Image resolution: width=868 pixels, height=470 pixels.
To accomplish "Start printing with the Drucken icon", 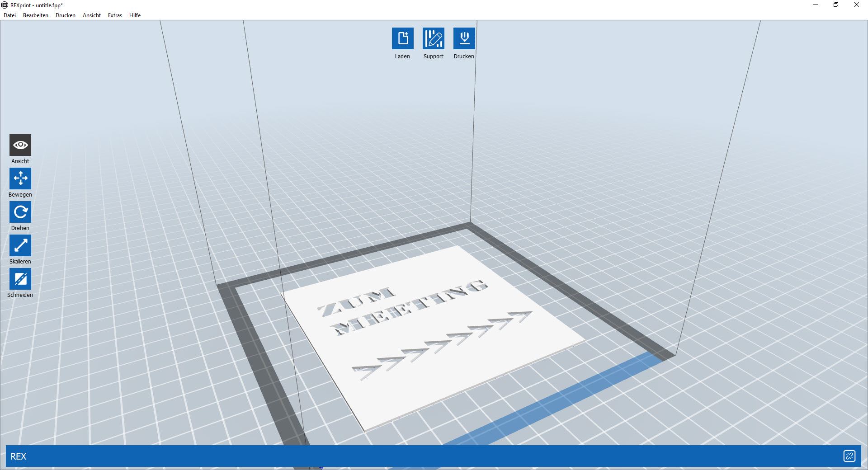I will 464,38.
